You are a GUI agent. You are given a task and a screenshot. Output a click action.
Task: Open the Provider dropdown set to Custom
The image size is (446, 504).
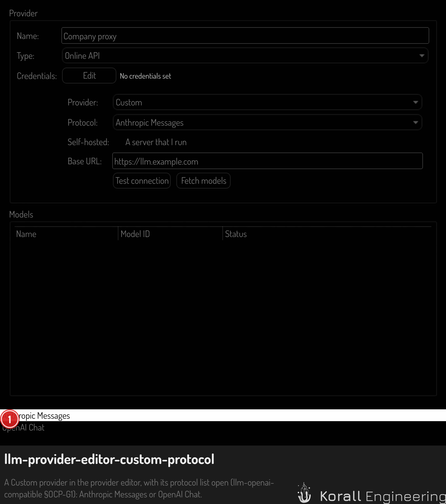pyautogui.click(x=267, y=102)
